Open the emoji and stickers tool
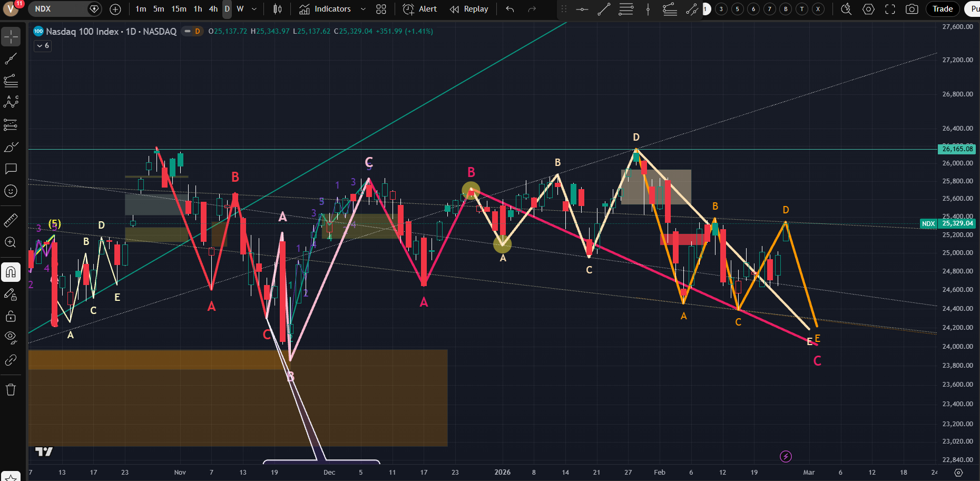 pos(11,191)
